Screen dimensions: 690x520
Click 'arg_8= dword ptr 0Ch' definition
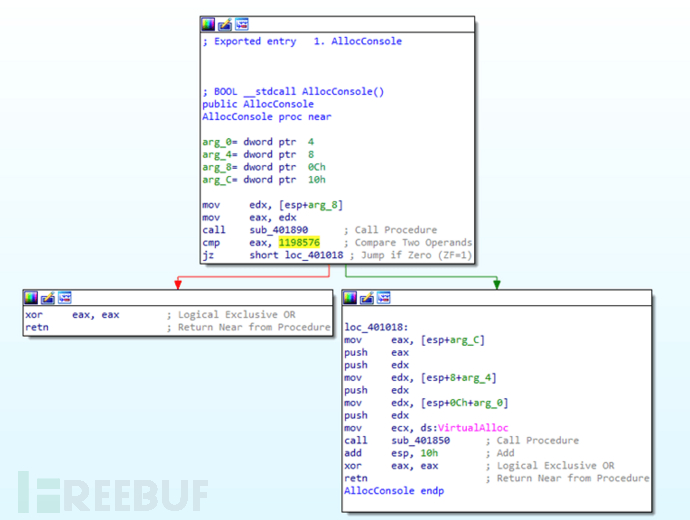[264, 167]
